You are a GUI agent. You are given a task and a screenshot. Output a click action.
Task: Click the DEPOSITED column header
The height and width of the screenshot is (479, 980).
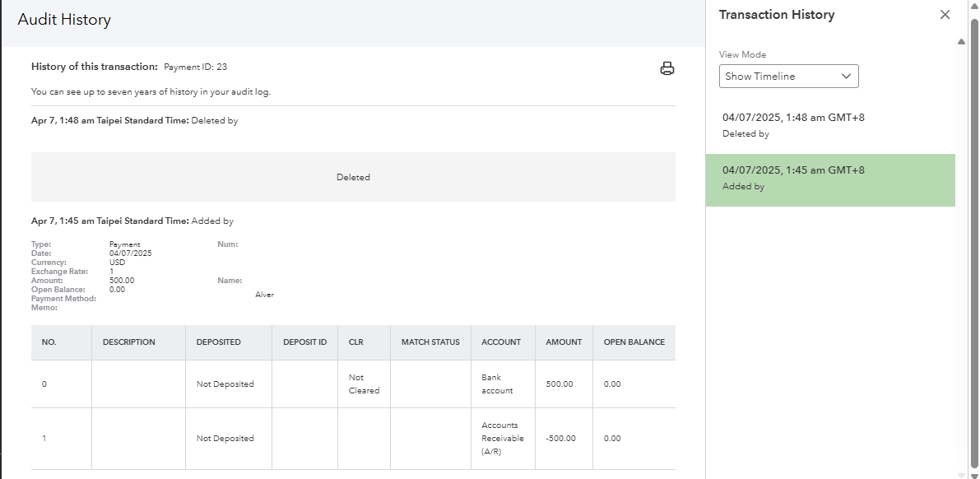click(218, 342)
